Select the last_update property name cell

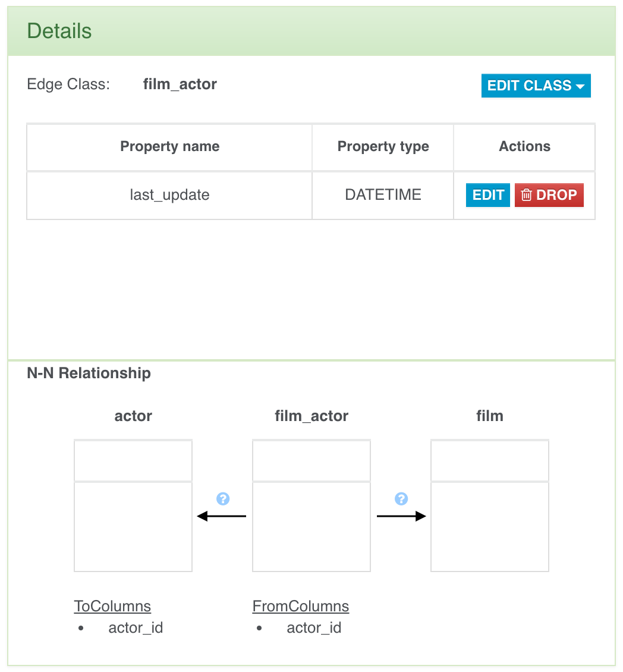point(170,195)
